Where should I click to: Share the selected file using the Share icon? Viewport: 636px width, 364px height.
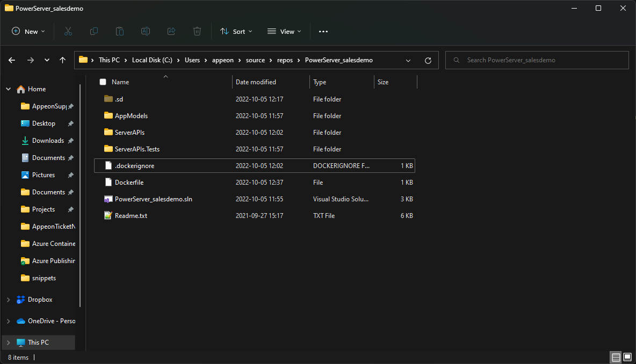171,31
